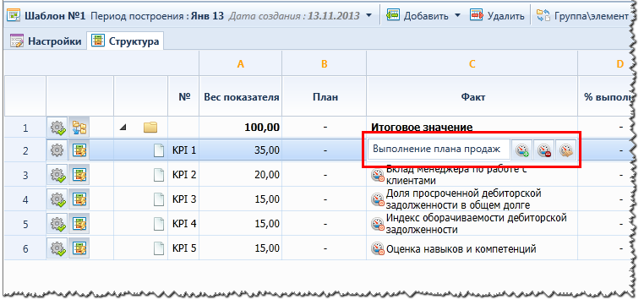Click column B header
644x305 pixels.
(325, 63)
